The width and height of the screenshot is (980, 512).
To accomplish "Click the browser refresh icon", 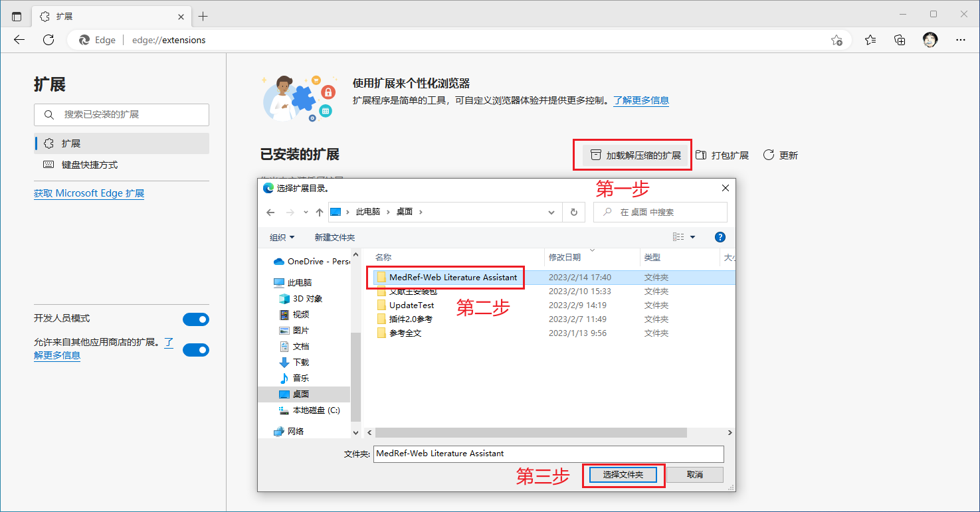I will click(49, 40).
